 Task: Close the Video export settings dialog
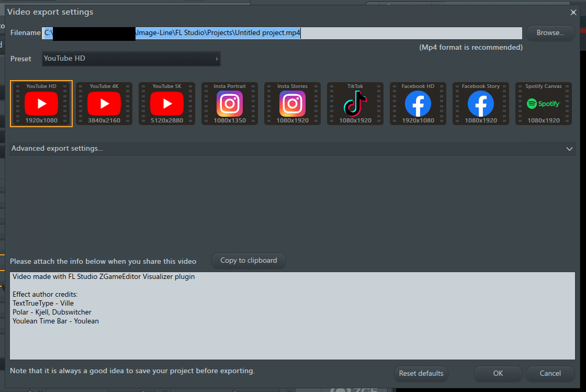pos(573,13)
